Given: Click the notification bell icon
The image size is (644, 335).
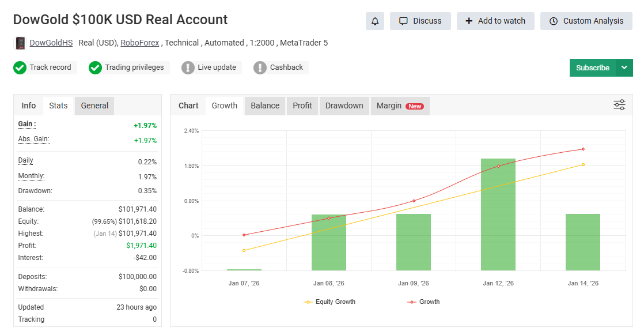Looking at the screenshot, I should pos(375,21).
